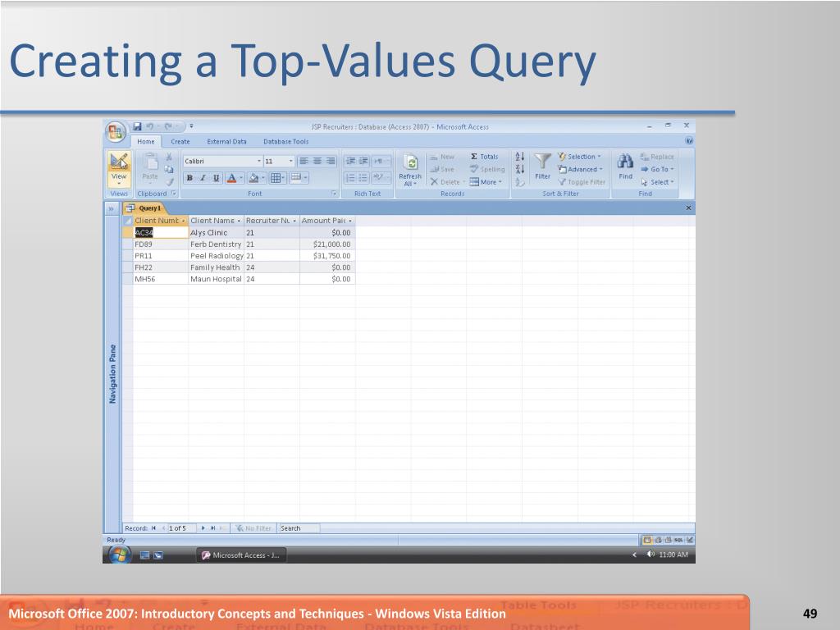Sort records ascending with A-Z icon
The width and height of the screenshot is (840, 630).
[520, 156]
